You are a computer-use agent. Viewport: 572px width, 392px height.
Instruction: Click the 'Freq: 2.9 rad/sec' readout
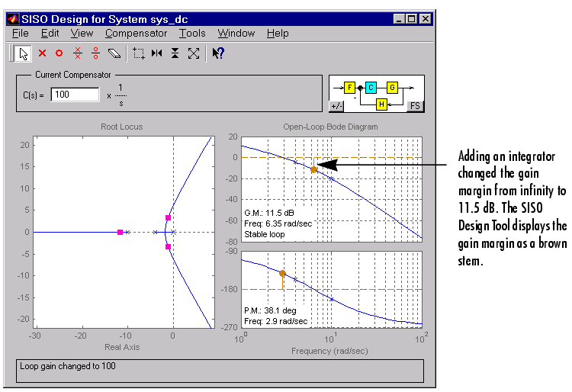(276, 321)
